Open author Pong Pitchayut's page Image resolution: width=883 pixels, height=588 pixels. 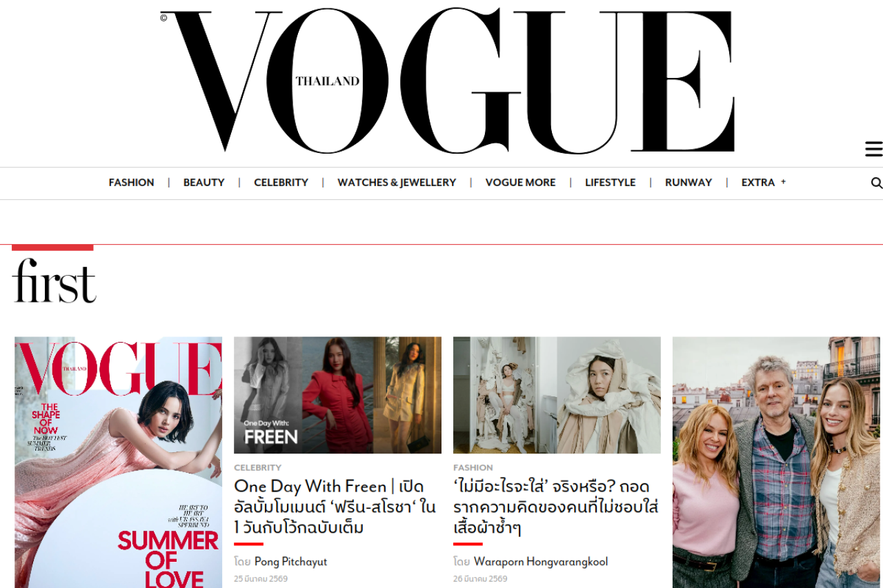click(x=290, y=562)
